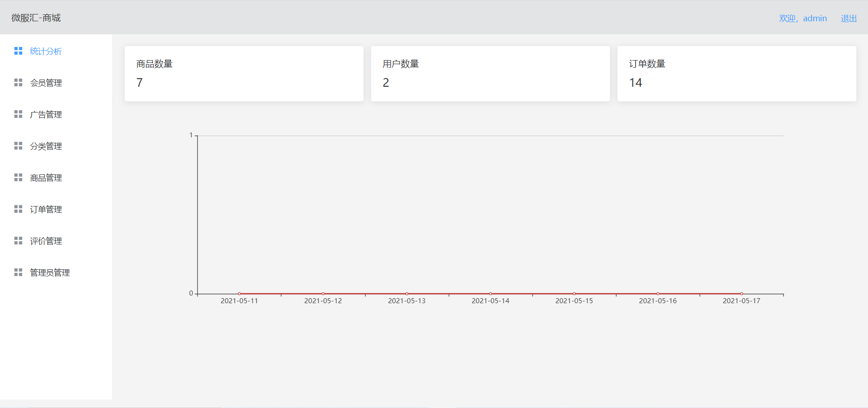Click the chart data point for 2021-05-14

[x=491, y=294]
